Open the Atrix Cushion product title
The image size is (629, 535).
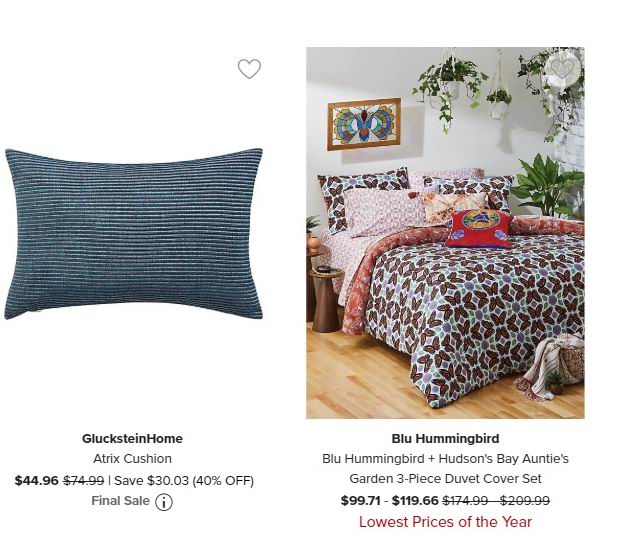pyautogui.click(x=132, y=458)
